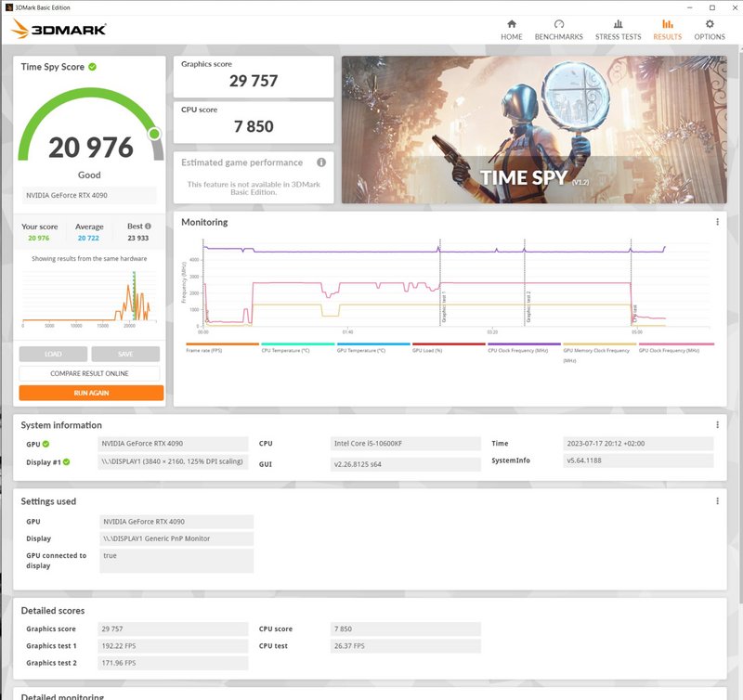This screenshot has height=700, width=743.
Task: Click the Estimated game performance info icon
Action: click(321, 162)
